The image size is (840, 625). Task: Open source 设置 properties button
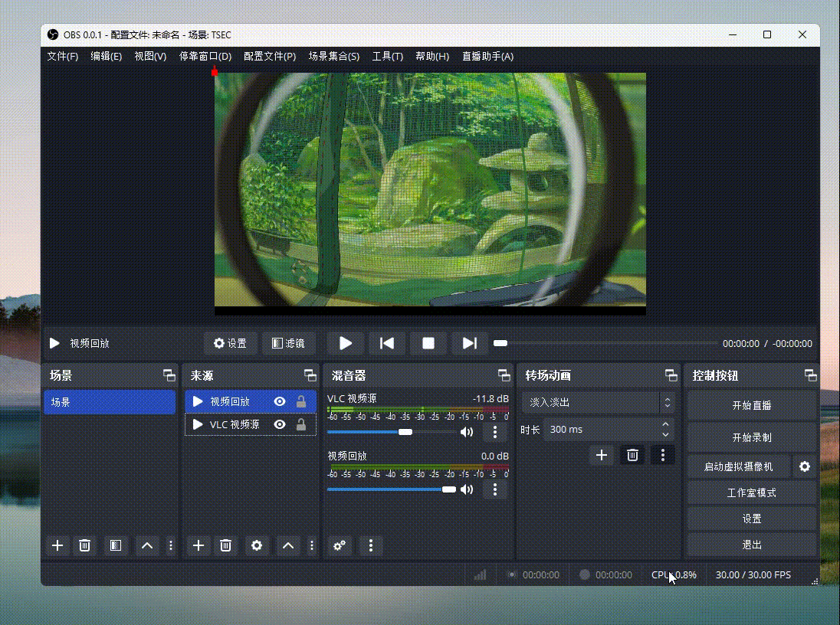click(231, 343)
